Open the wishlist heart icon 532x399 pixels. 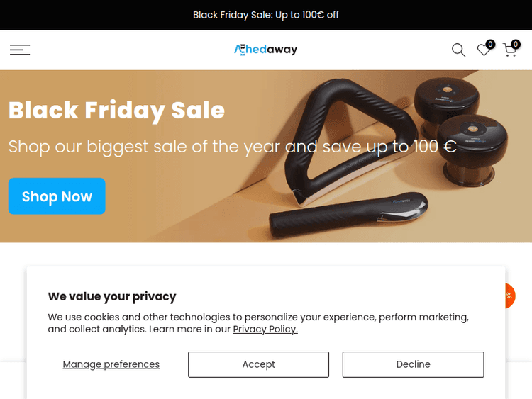pyautogui.click(x=483, y=50)
